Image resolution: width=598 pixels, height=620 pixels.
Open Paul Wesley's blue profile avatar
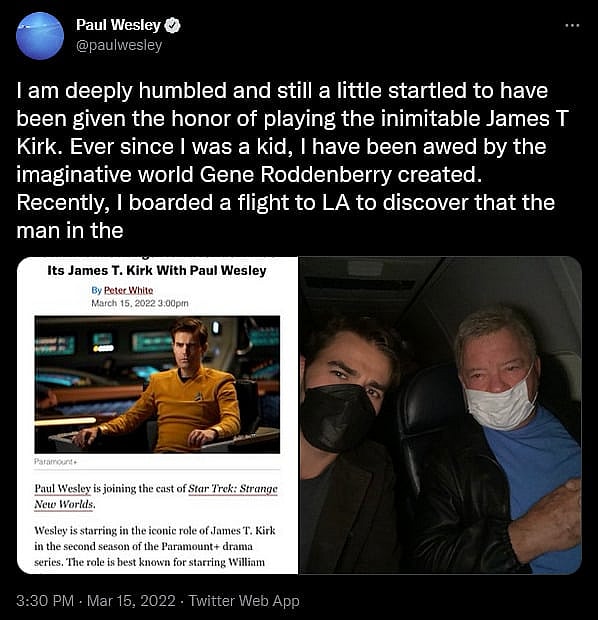(x=40, y=36)
